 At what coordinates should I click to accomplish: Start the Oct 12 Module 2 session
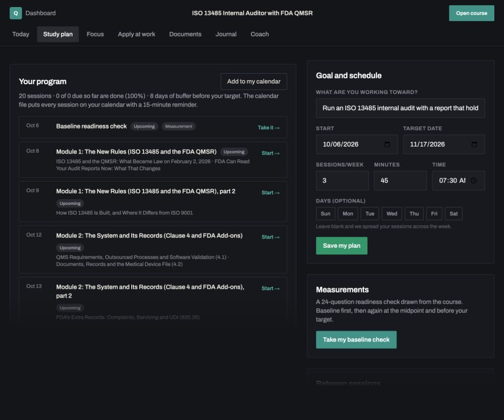tap(271, 237)
